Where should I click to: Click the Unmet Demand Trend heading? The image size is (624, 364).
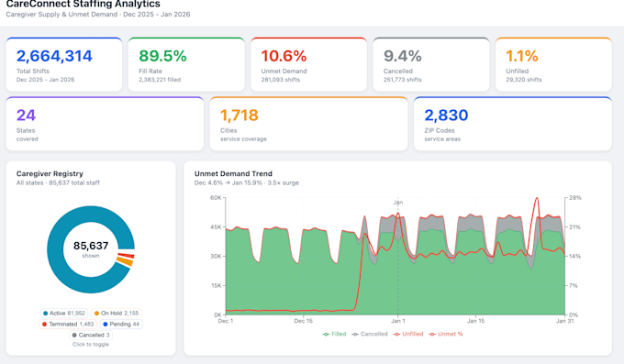pos(233,174)
